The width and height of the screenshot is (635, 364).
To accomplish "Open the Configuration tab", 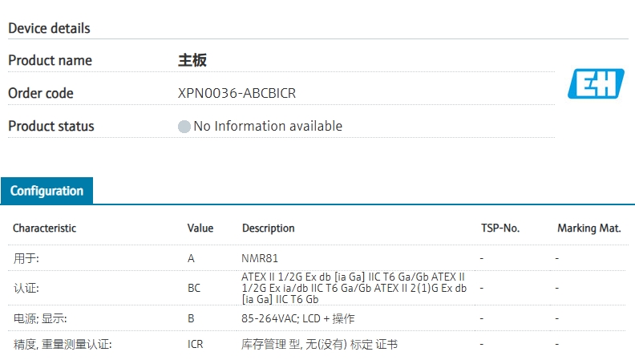I will 47,191.
